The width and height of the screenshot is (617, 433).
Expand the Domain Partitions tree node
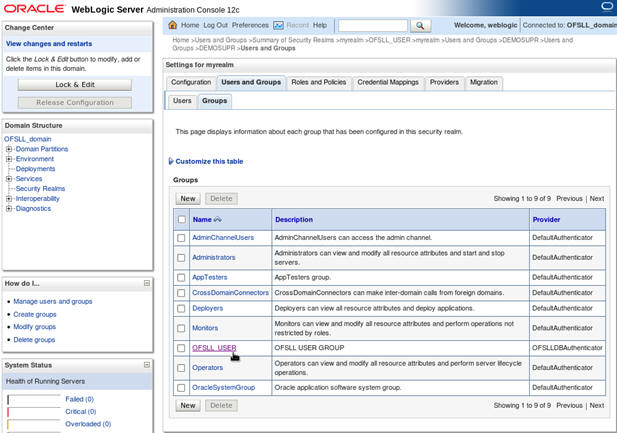(x=9, y=149)
